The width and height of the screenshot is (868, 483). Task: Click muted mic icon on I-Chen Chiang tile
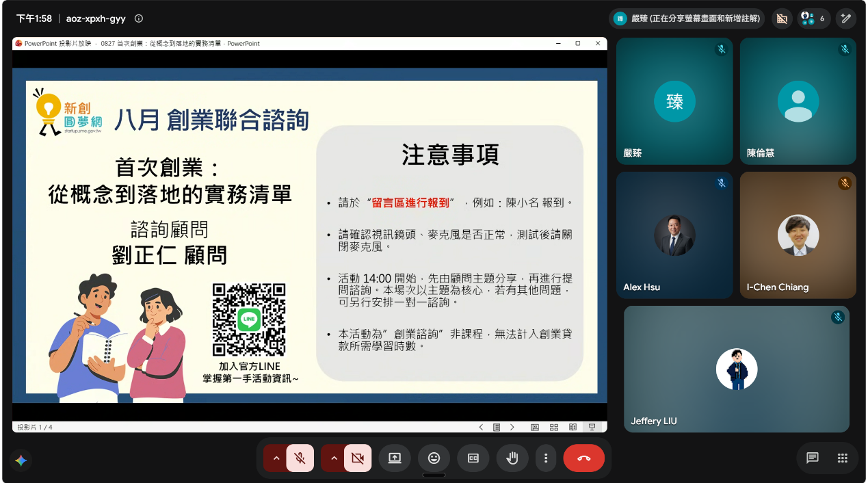(x=845, y=183)
